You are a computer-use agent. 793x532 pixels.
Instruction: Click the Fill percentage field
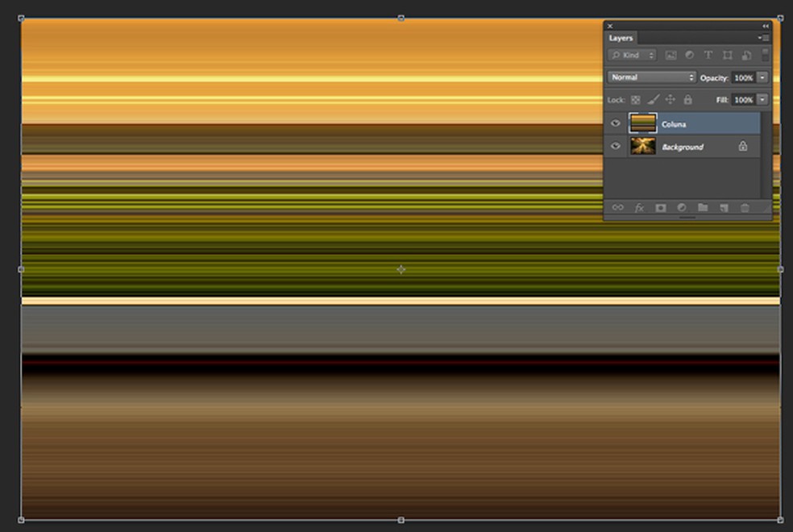(x=743, y=100)
